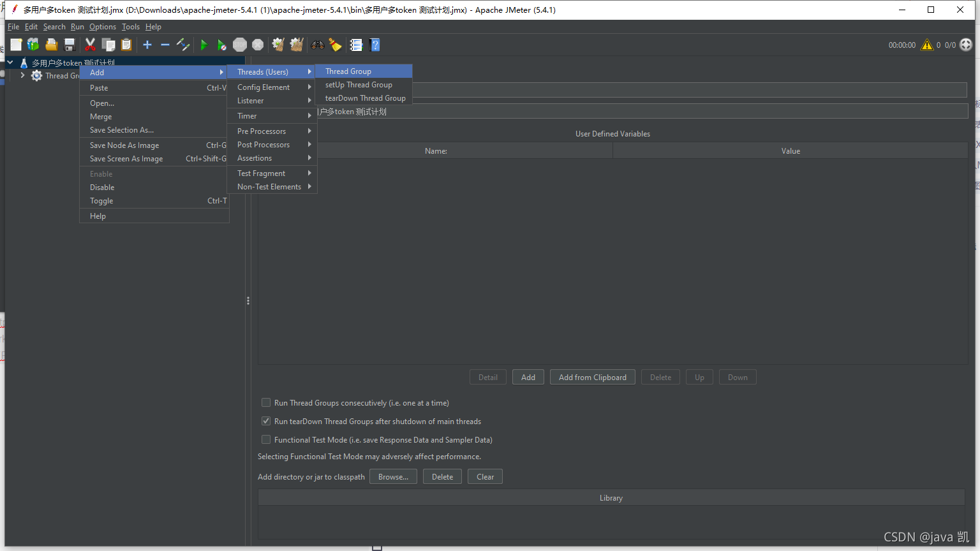Expand all nodes with the plus icon

pyautogui.click(x=147, y=45)
